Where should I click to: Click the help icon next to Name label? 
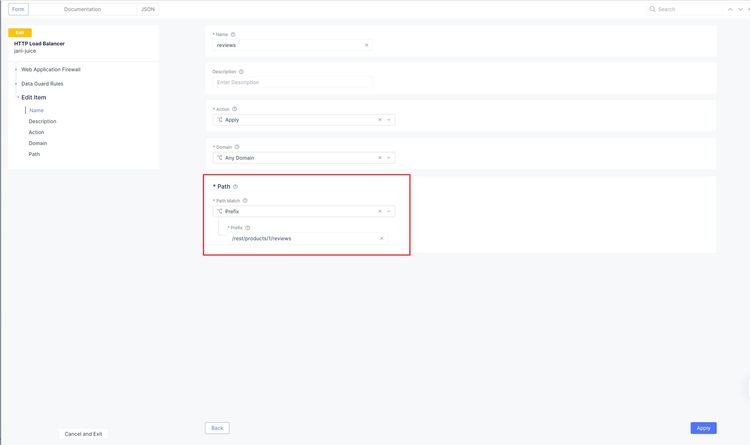click(x=233, y=34)
